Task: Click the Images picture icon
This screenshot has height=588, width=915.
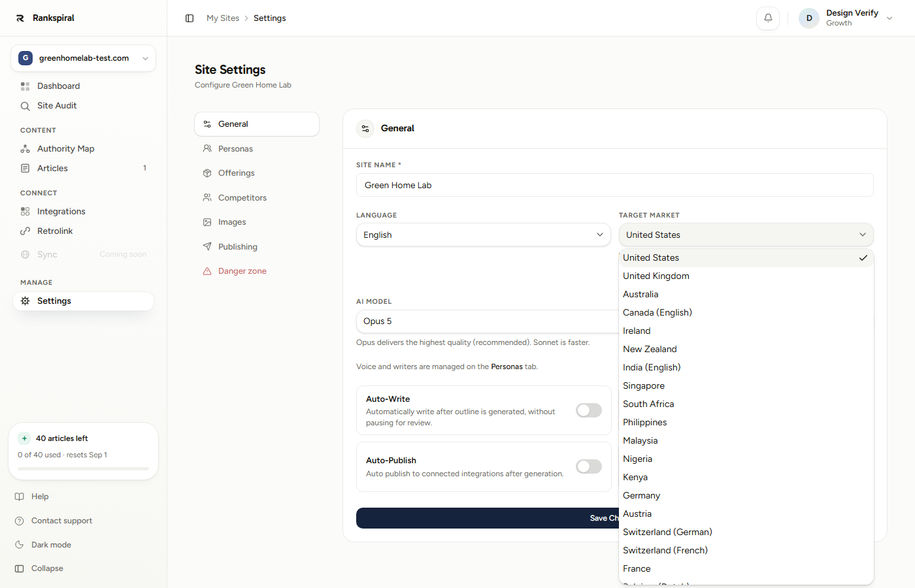Action: pyautogui.click(x=207, y=222)
